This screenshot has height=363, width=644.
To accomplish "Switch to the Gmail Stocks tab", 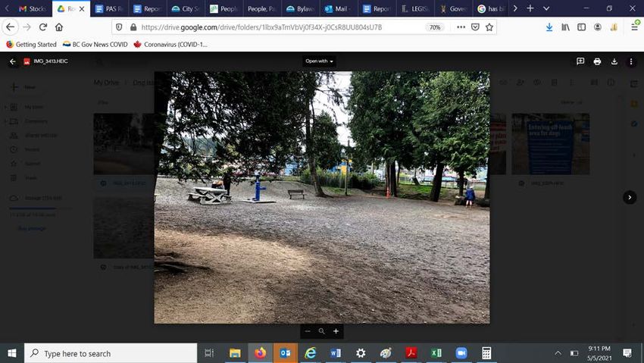I will tap(33, 8).
